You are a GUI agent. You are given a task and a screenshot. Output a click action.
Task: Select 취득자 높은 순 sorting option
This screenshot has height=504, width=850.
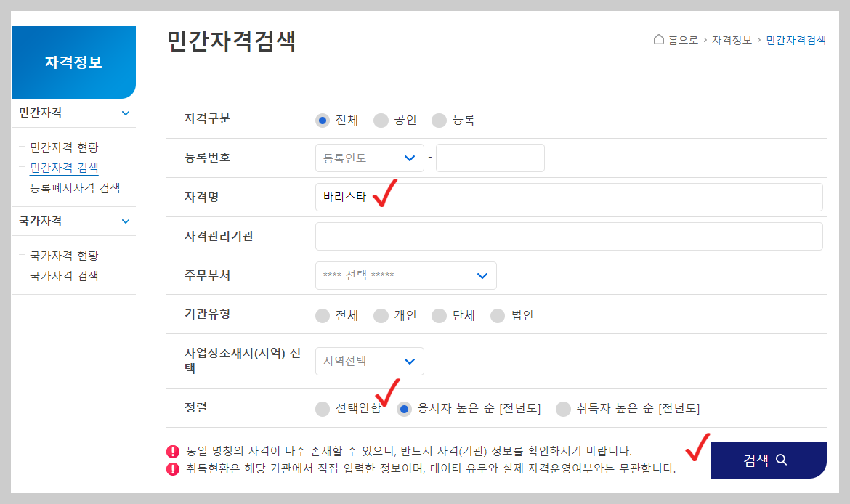click(x=563, y=409)
